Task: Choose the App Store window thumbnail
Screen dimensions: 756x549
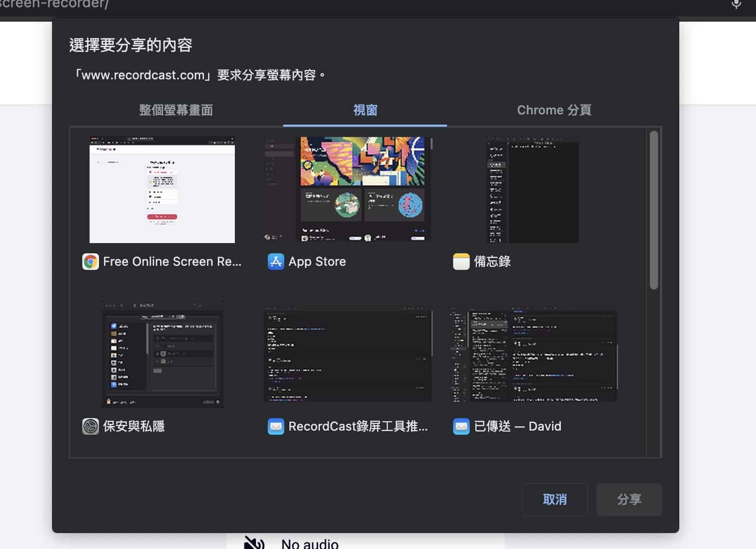Action: pyautogui.click(x=348, y=190)
